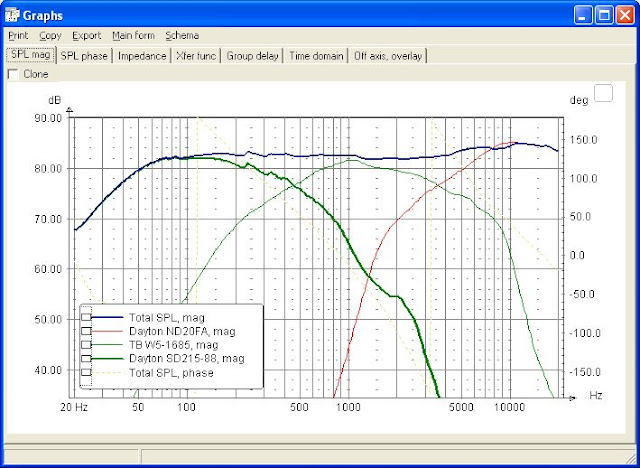The width and height of the screenshot is (640, 468).
Task: Maximize the Graphs window
Action: (x=606, y=15)
